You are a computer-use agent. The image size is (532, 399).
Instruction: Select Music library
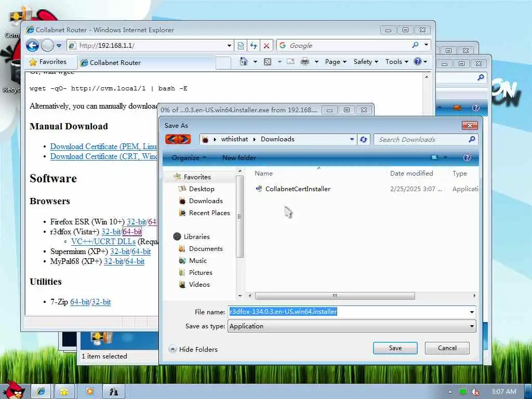197,261
